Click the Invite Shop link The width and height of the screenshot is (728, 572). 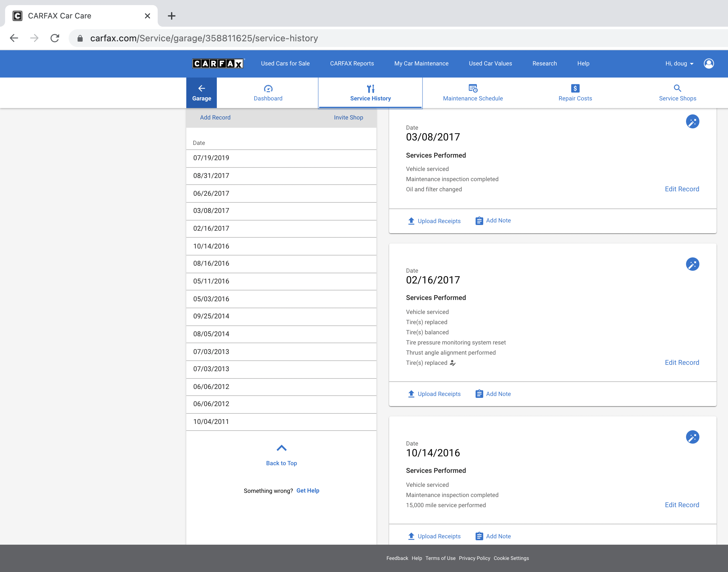[348, 118]
